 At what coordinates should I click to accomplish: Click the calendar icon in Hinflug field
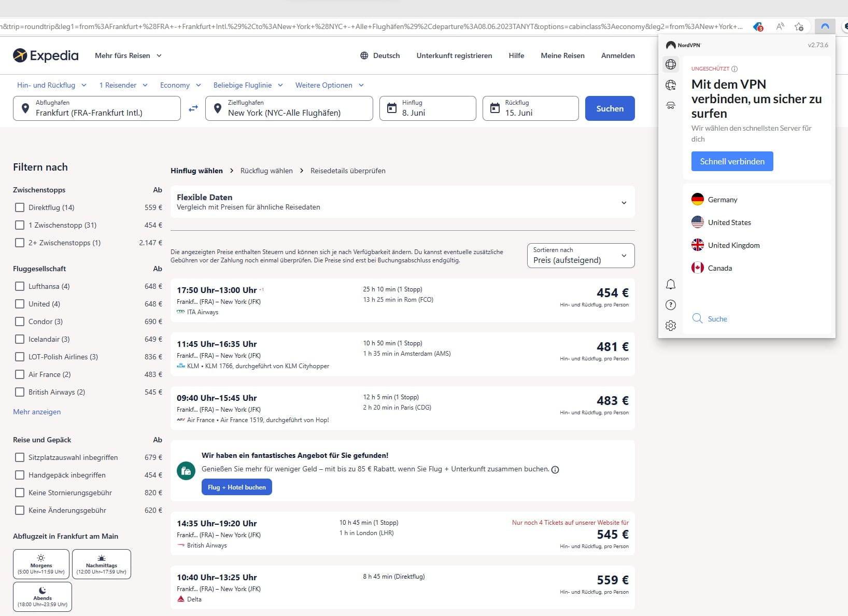pyautogui.click(x=392, y=108)
